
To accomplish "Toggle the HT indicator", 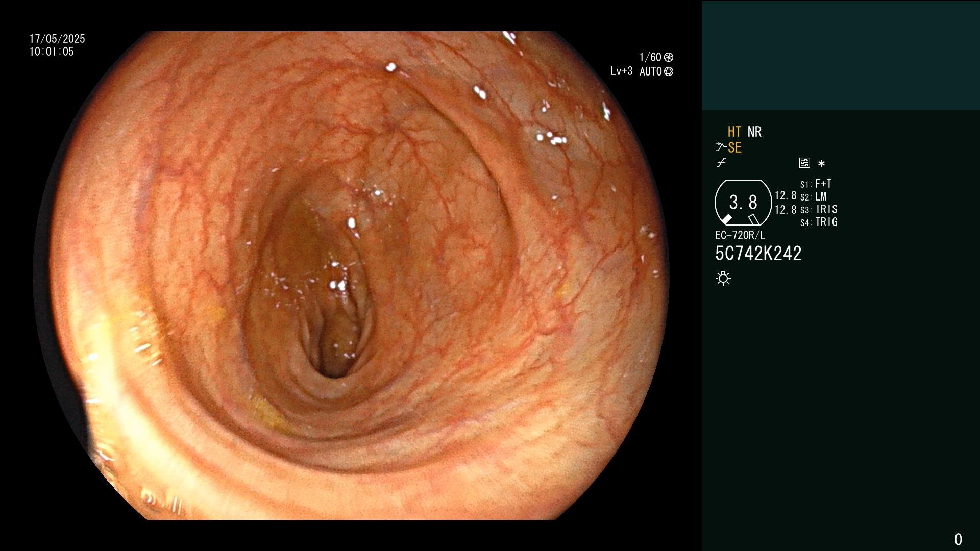I will 734,132.
